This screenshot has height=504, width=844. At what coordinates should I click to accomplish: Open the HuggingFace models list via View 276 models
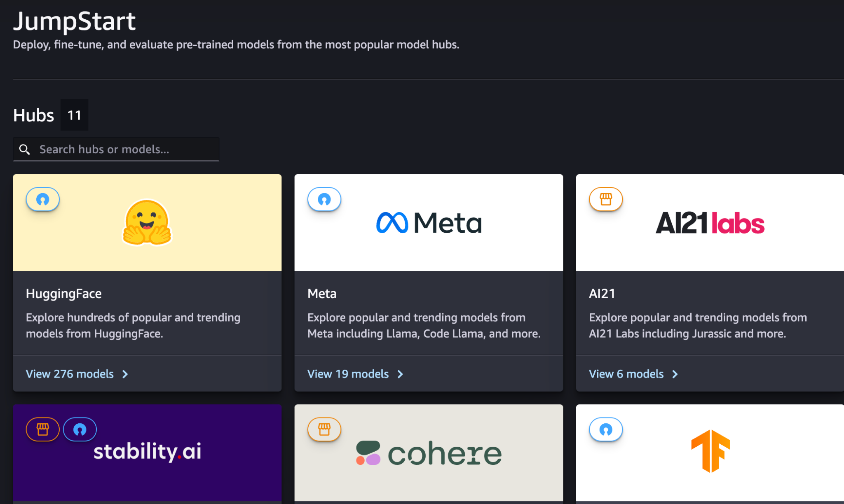[x=69, y=374]
